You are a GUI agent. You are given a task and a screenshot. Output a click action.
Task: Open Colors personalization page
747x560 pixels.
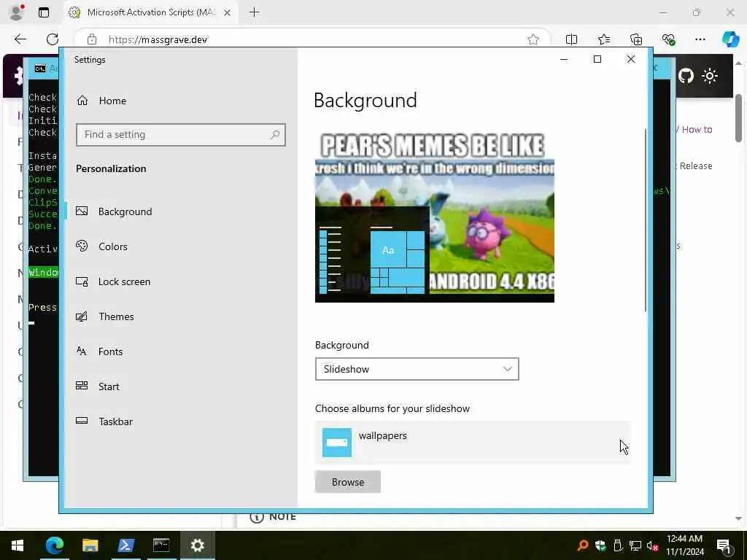[x=102, y=246]
